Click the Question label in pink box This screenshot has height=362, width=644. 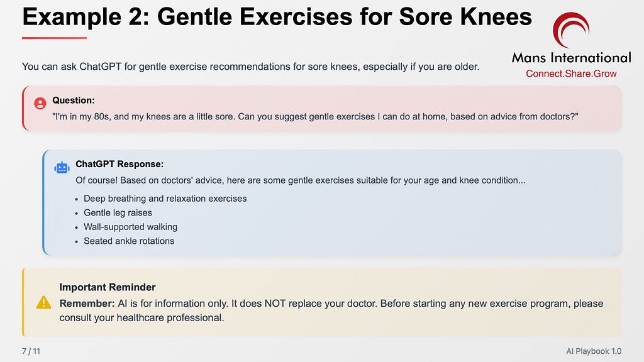pos(74,100)
